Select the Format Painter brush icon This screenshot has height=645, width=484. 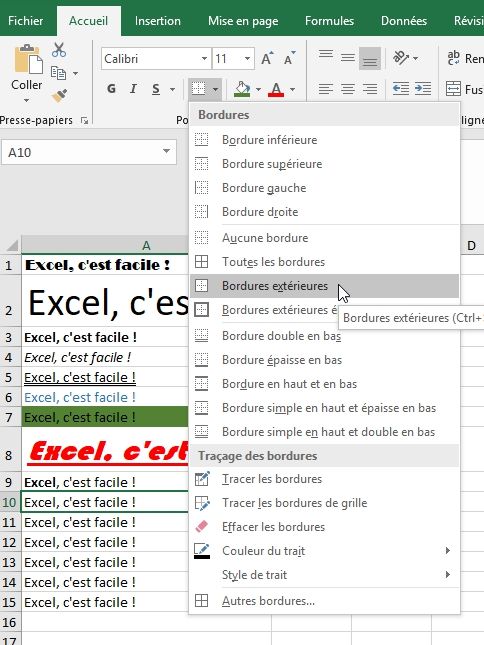pyautogui.click(x=59, y=95)
